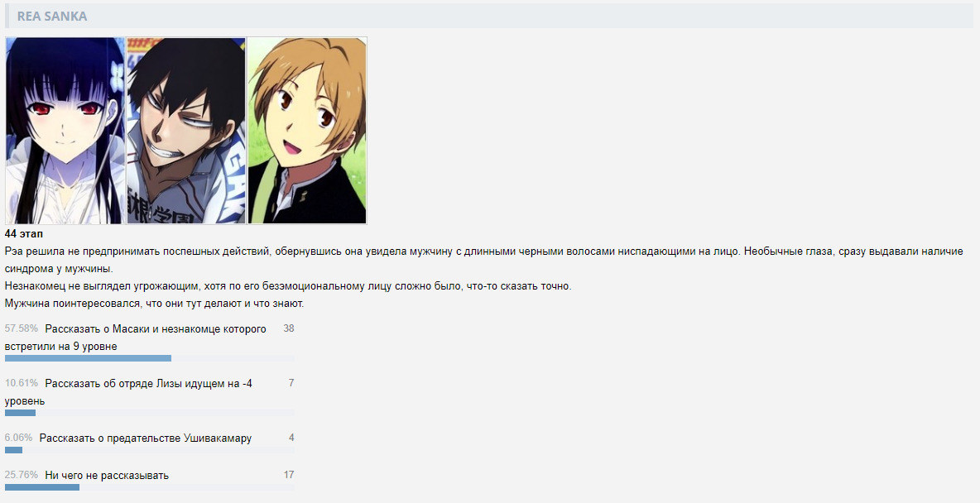This screenshot has height=503, width=980.
Task: Open the orange-haired boy image
Action: coord(308,131)
